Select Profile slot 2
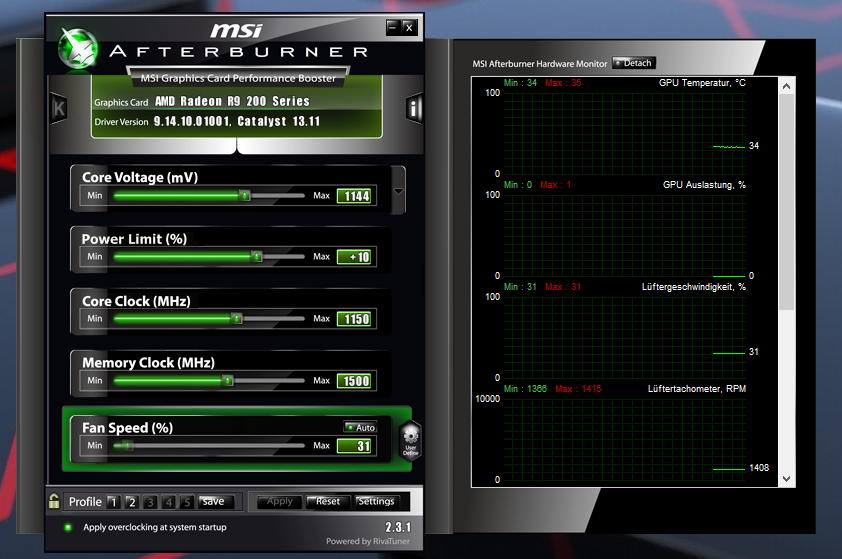 click(132, 502)
